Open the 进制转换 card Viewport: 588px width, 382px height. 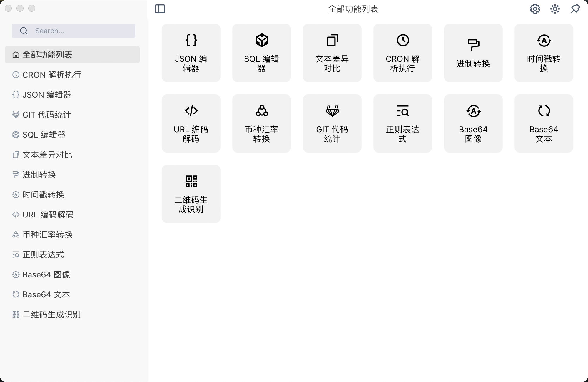coord(473,53)
